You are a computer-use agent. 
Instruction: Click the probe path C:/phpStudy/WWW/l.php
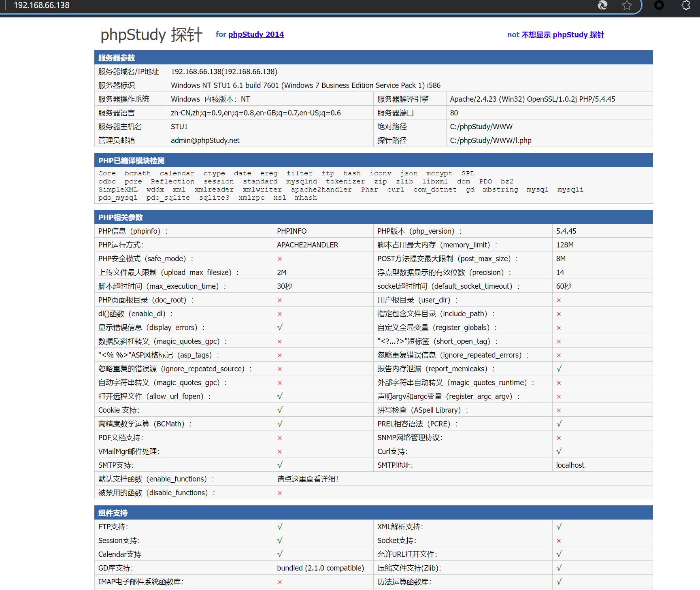point(490,141)
